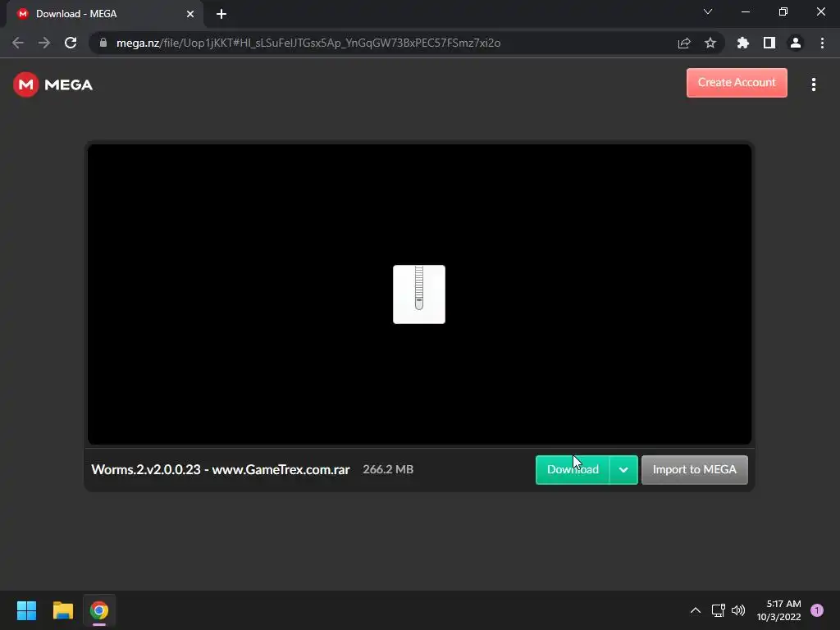Image resolution: width=840 pixels, height=630 pixels.
Task: Click Import to MEGA button
Action: pyautogui.click(x=694, y=470)
